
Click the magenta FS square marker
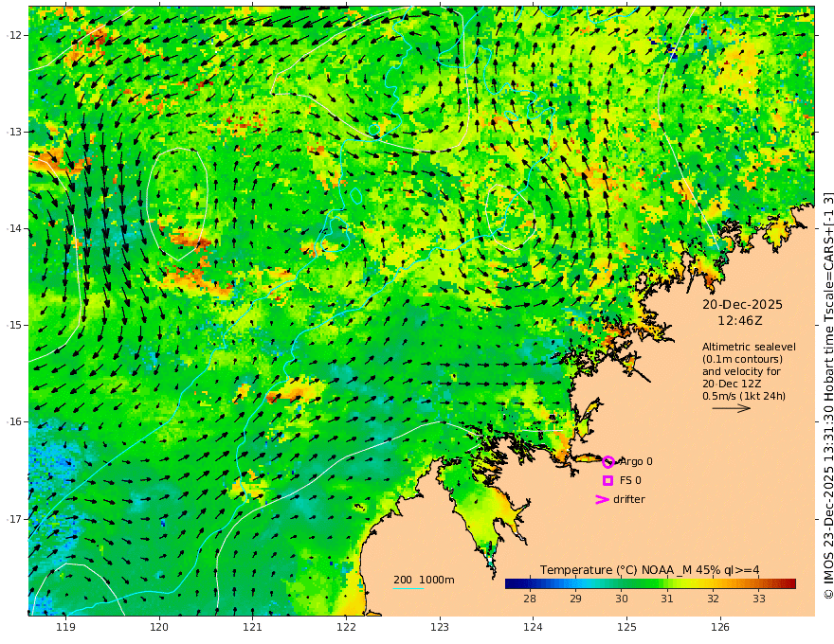(x=607, y=480)
